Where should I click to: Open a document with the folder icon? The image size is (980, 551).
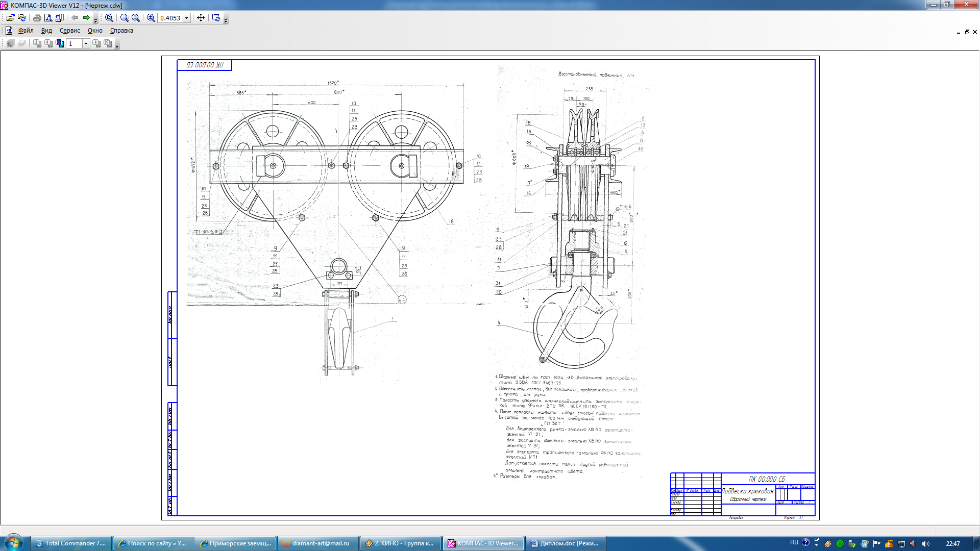pyautogui.click(x=10, y=18)
